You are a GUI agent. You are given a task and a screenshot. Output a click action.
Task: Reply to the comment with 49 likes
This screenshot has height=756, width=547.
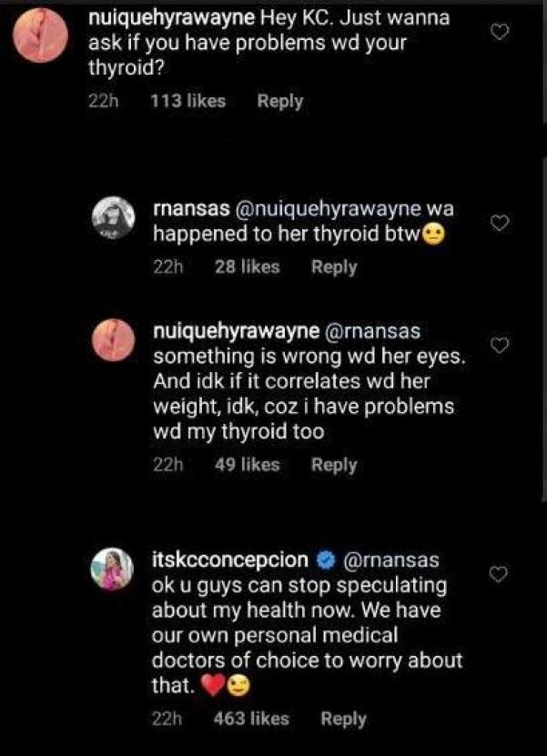pyautogui.click(x=334, y=465)
